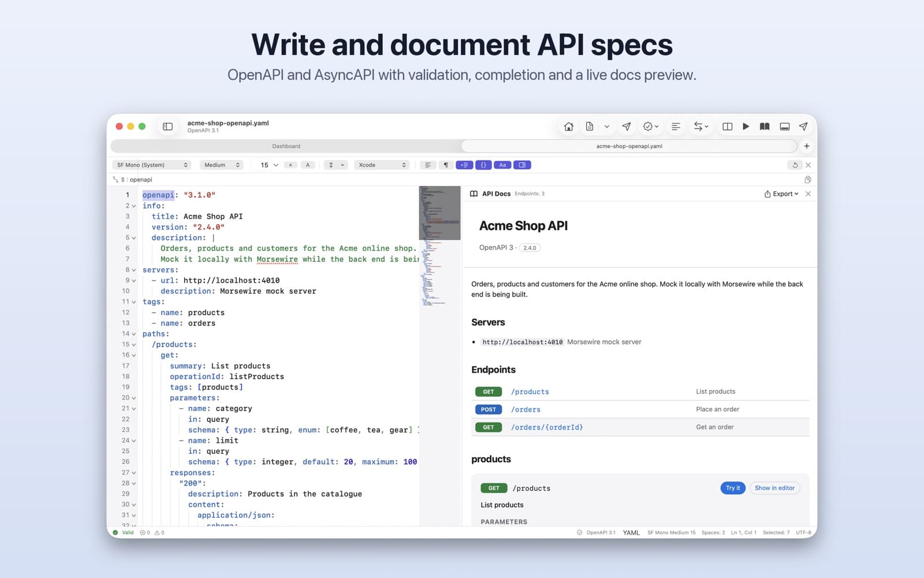This screenshot has width=924, height=578.
Task: Click the copy path icon beside breadcrumb row
Action: point(808,180)
